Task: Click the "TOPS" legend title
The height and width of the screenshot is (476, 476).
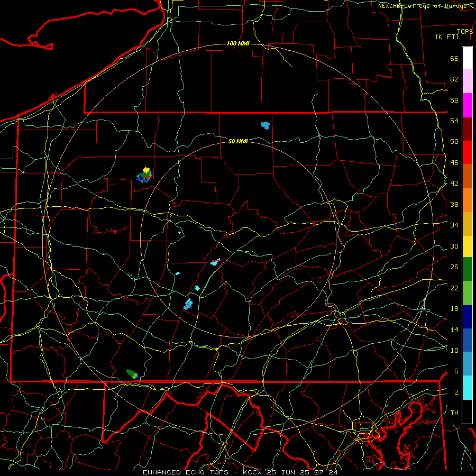Action: click(x=465, y=31)
